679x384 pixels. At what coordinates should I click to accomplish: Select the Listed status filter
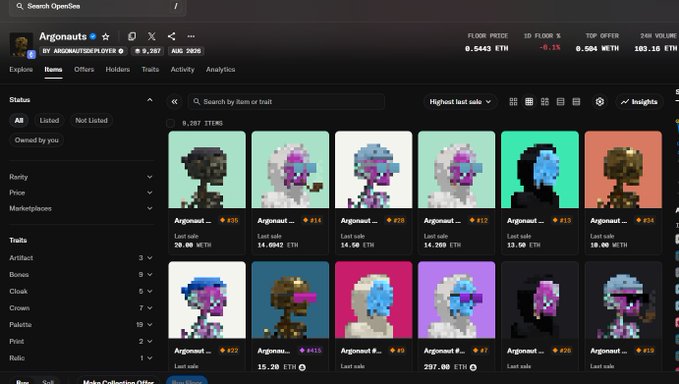click(49, 120)
